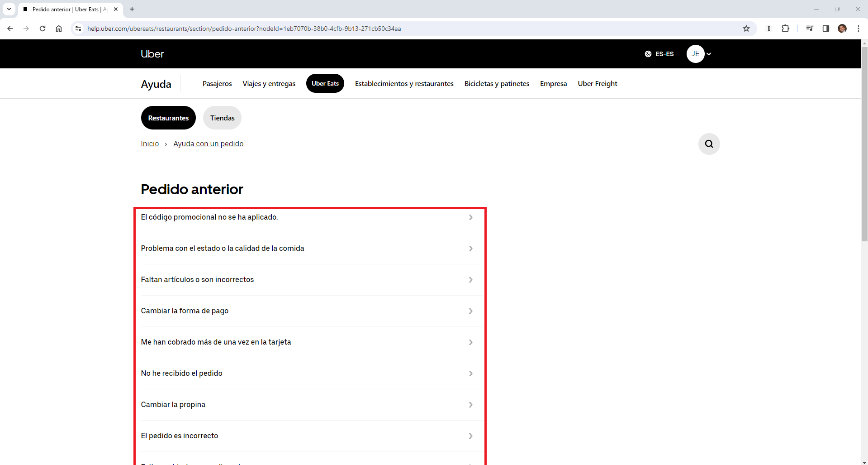Open the tab search dropdown arrow
868x465 pixels.
pyautogui.click(x=9, y=9)
